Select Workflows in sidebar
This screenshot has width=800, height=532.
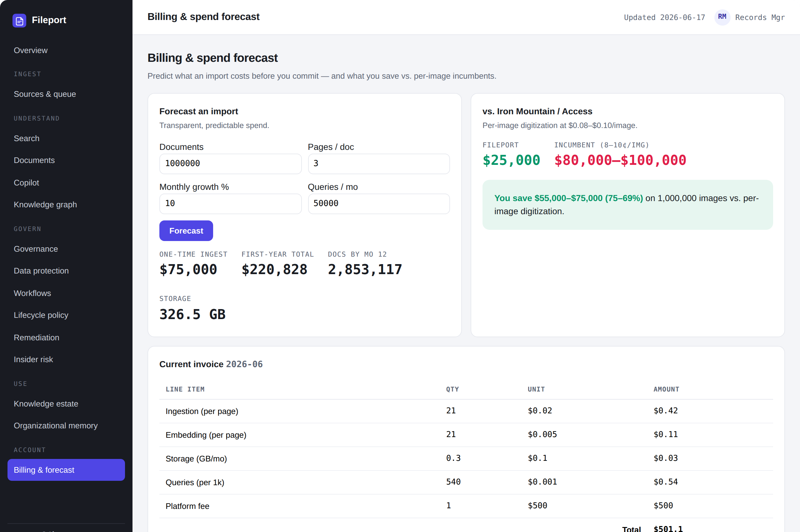(66, 293)
